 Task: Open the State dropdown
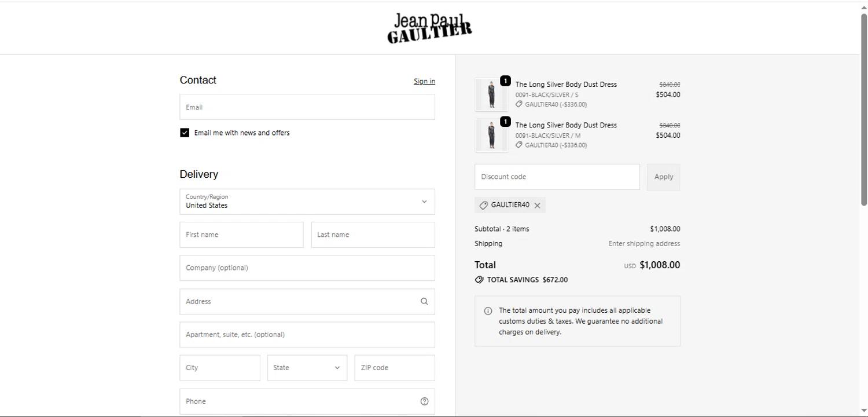point(307,368)
